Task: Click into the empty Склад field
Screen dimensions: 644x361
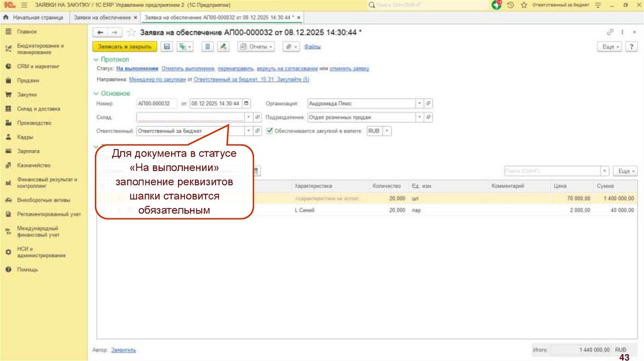Action: point(190,118)
